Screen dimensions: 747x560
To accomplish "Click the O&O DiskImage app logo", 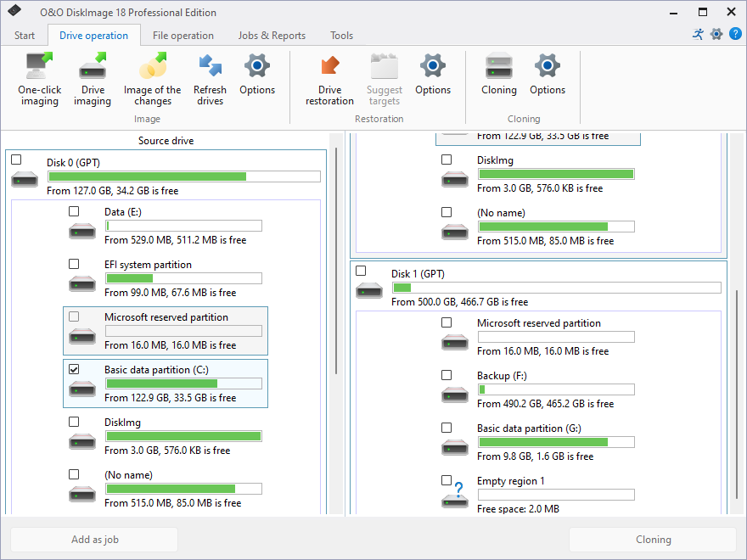I will [x=14, y=10].
